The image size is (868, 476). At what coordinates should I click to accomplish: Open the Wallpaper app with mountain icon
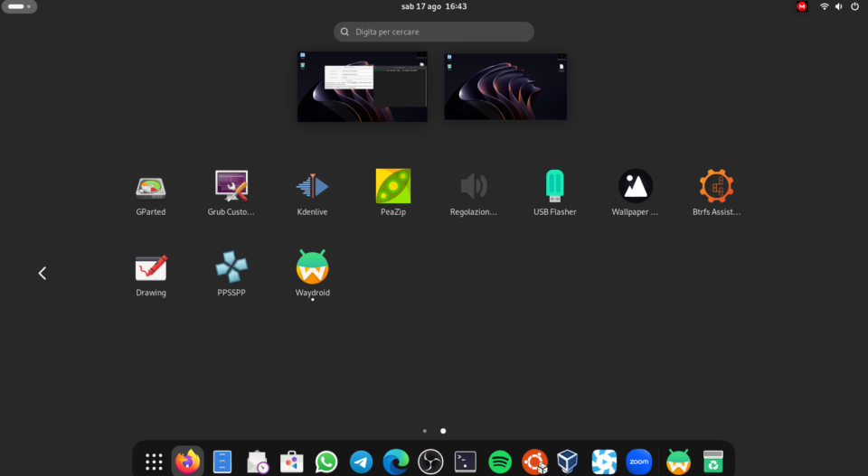[636, 186]
